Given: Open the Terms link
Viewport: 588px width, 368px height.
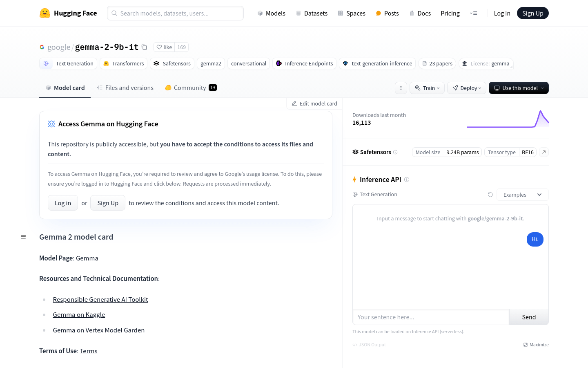Looking at the screenshot, I should pyautogui.click(x=89, y=351).
